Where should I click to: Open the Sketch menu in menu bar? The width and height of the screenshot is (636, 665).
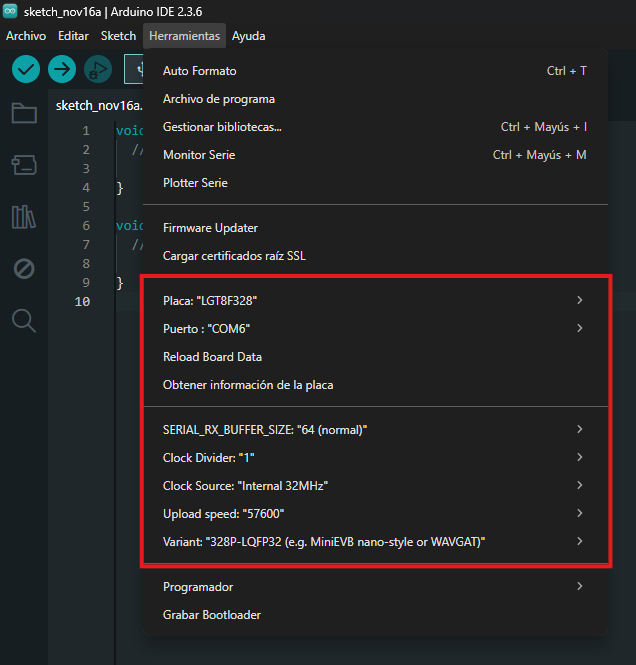click(118, 36)
